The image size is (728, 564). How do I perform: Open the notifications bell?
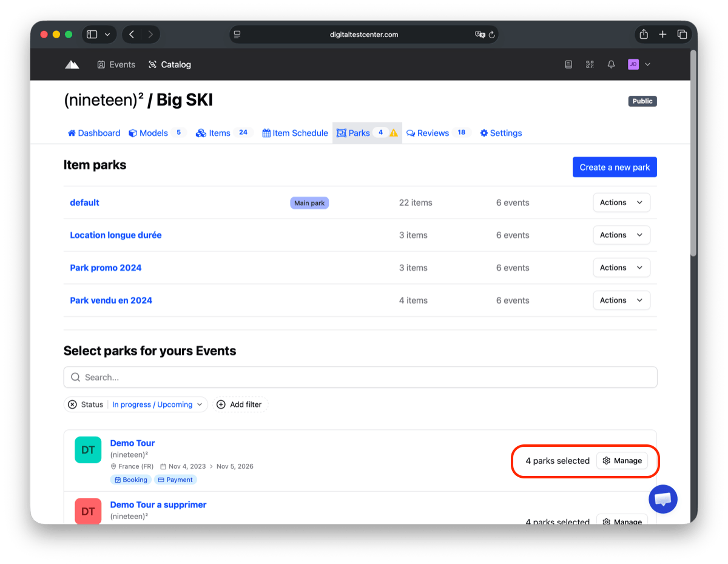[x=612, y=64]
